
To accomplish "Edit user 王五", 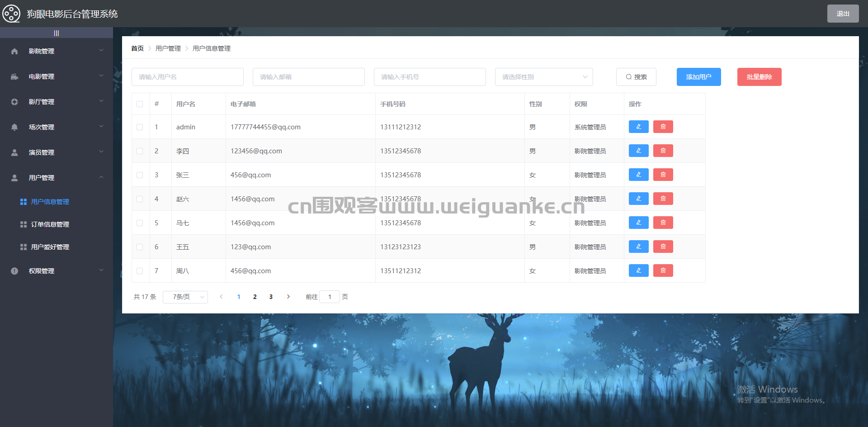I will tap(639, 247).
